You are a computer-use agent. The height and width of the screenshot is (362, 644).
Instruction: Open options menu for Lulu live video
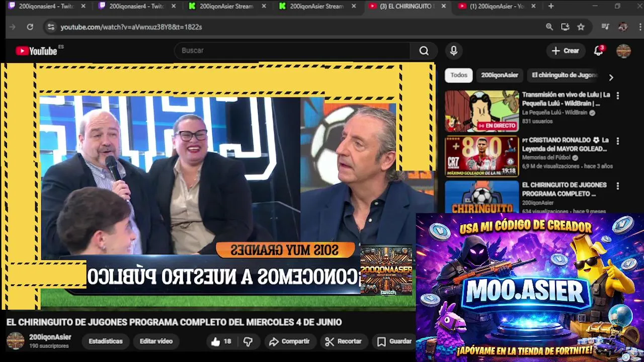point(618,95)
